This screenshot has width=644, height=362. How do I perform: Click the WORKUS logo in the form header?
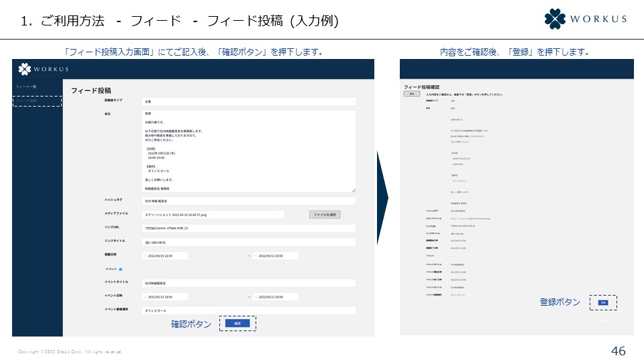click(43, 69)
